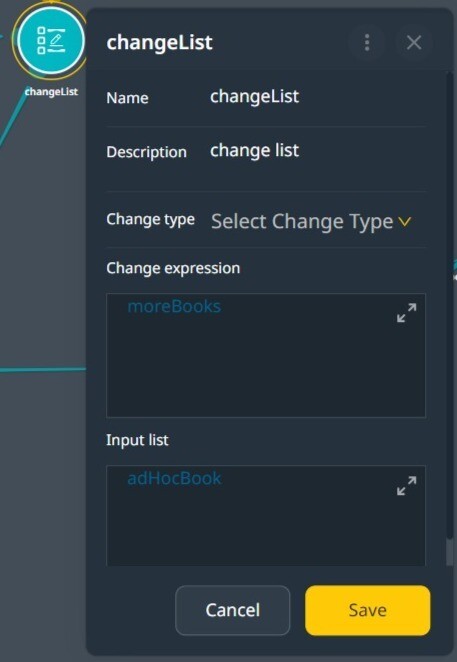Image resolution: width=457 pixels, height=662 pixels.
Task: Select the moreBooks expression text
Action: [174, 306]
